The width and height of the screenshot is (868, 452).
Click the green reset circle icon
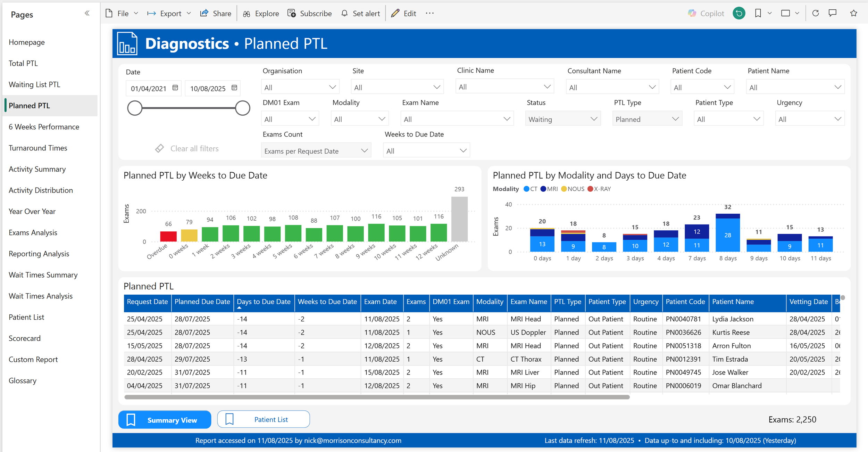point(739,13)
